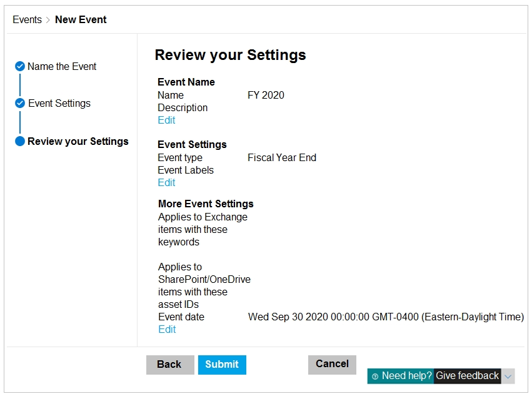Image resolution: width=532 pixels, height=399 pixels.
Task: Open Give feedback
Action: [467, 376]
